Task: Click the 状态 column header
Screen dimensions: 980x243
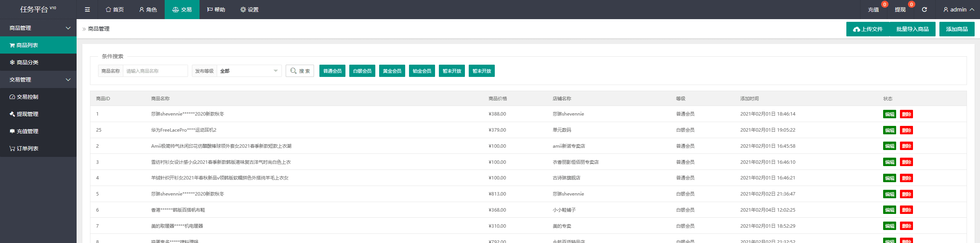Action: (888, 99)
